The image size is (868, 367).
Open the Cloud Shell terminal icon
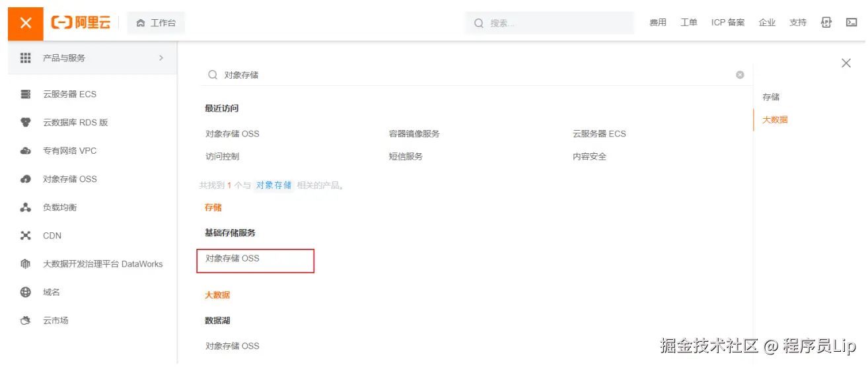pyautogui.click(x=851, y=22)
